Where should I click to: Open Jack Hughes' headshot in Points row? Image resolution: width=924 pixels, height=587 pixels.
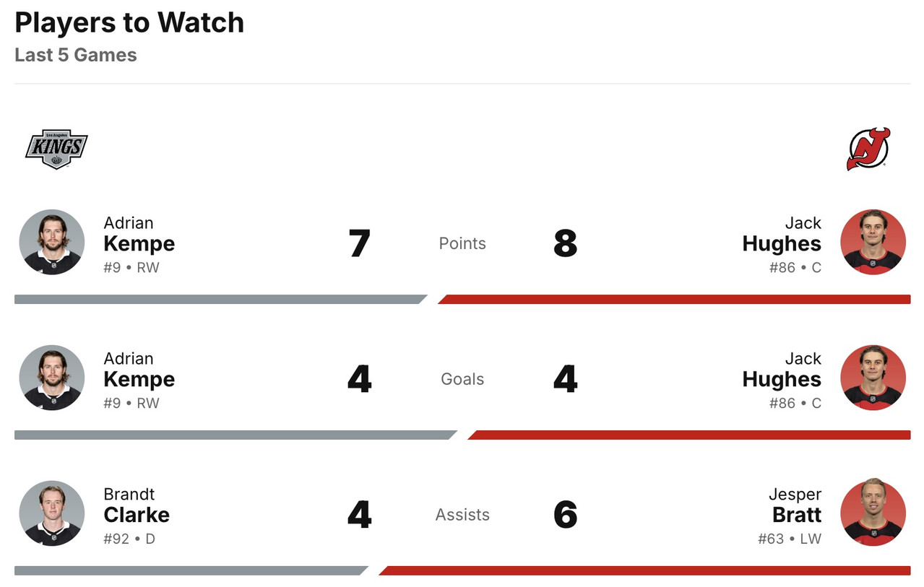point(873,242)
